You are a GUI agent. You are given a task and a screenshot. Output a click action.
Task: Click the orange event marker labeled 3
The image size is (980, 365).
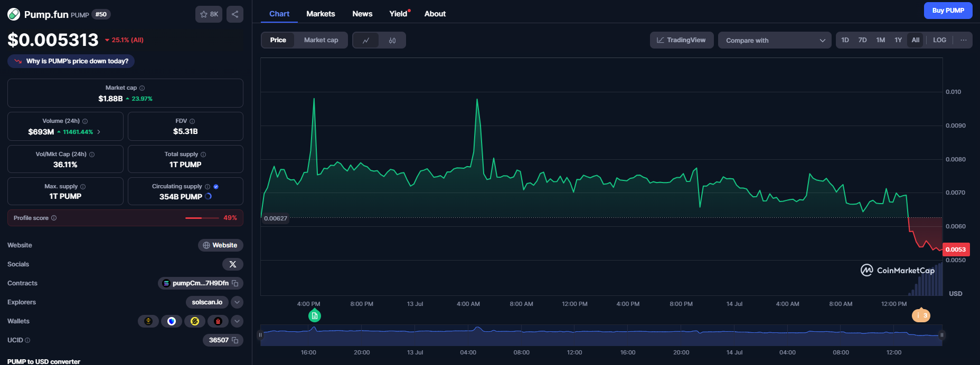coord(921,315)
